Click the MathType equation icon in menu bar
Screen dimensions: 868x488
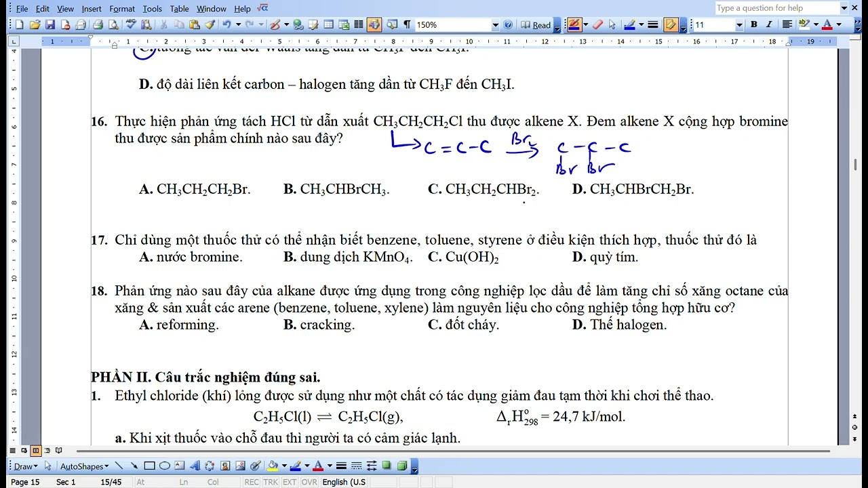(x=263, y=8)
